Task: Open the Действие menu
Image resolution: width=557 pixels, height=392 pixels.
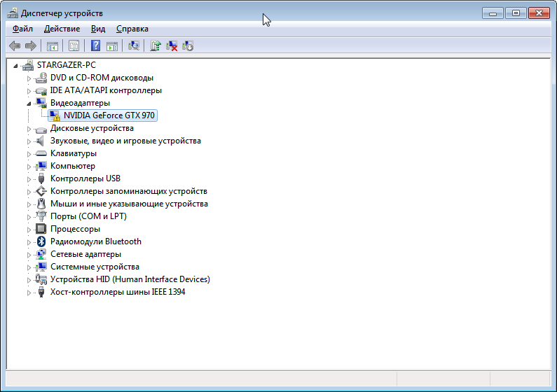Action: pyautogui.click(x=62, y=29)
